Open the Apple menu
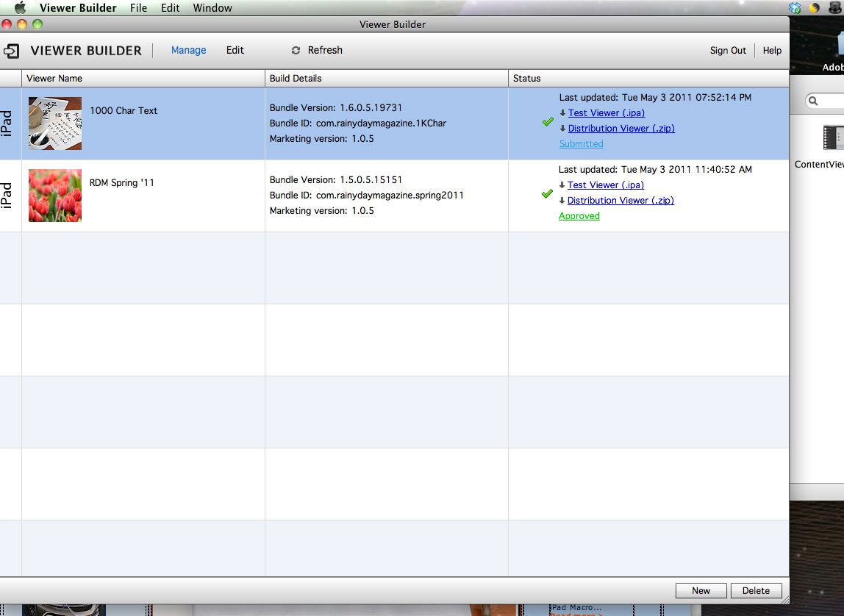The height and width of the screenshot is (616, 844). point(20,7)
